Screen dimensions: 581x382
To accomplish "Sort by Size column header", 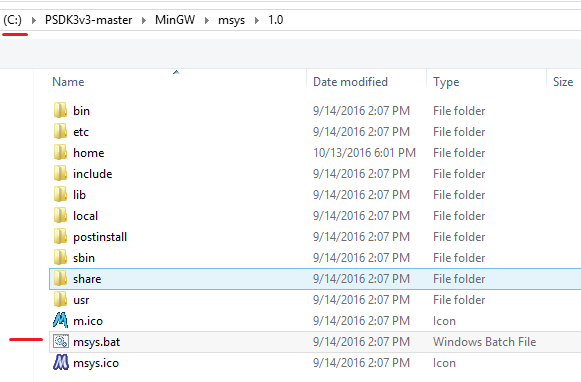I will 563,82.
